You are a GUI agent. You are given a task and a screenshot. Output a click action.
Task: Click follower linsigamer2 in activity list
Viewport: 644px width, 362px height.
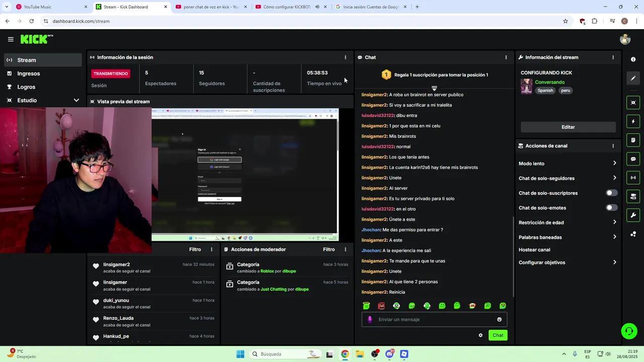pos(116,264)
